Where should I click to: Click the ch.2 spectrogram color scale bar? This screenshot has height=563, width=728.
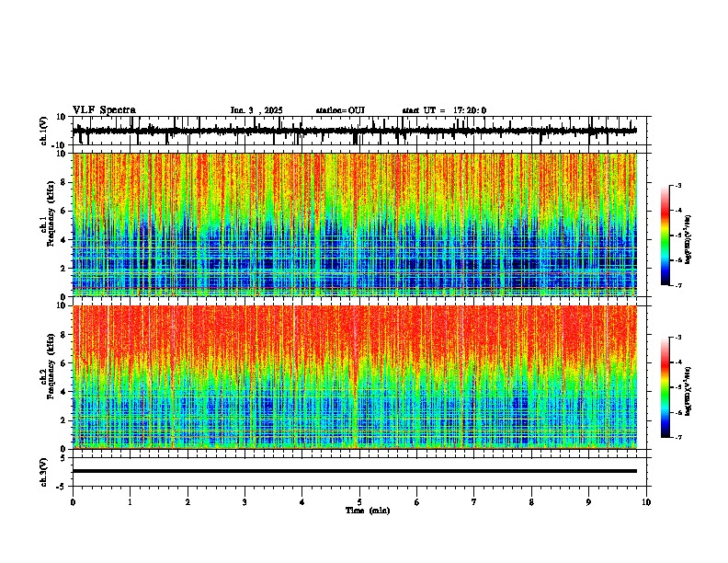coord(665,387)
